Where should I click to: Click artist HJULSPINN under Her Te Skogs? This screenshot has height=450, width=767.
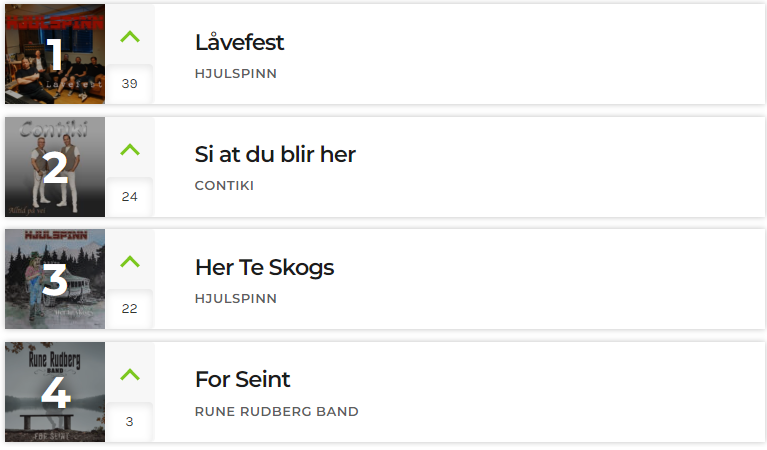point(236,298)
